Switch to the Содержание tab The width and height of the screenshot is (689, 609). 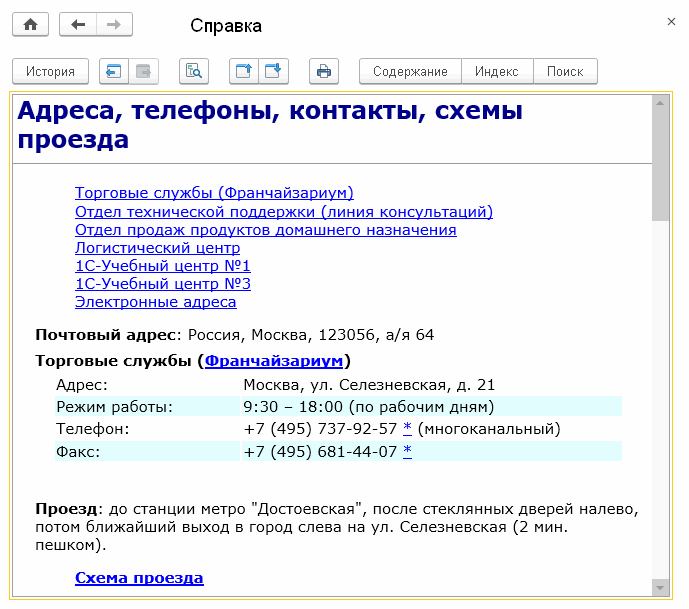410,71
